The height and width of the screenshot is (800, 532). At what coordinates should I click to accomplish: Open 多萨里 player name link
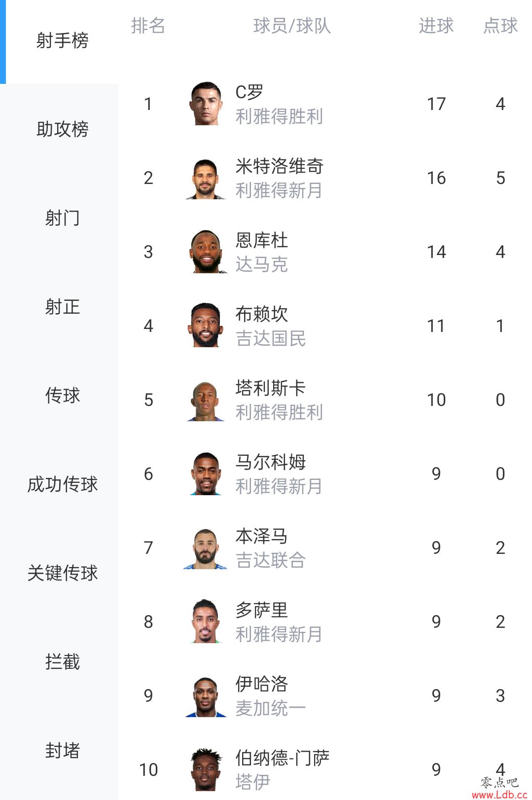[262, 610]
